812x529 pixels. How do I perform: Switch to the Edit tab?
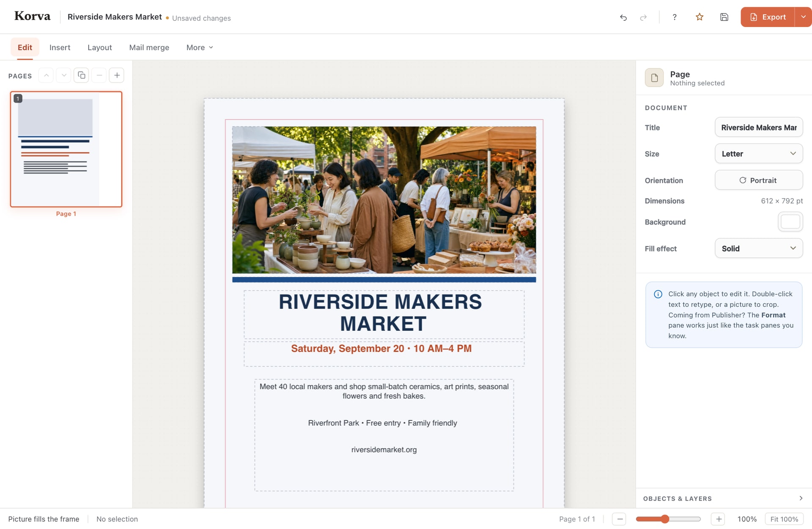tap(25, 48)
